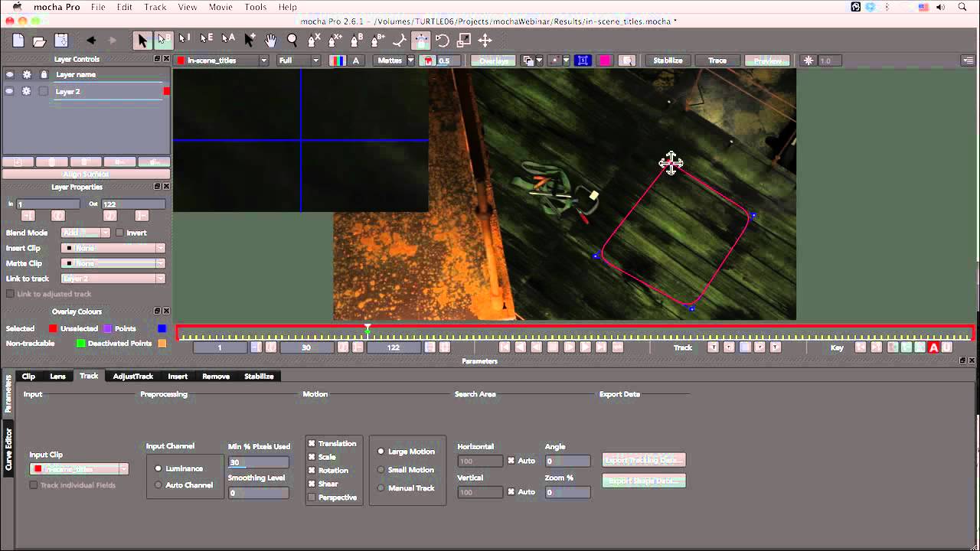Viewport: 980px width, 551px height.
Task: Click the Align Surface button in Layer Controls
Action: [x=84, y=174]
